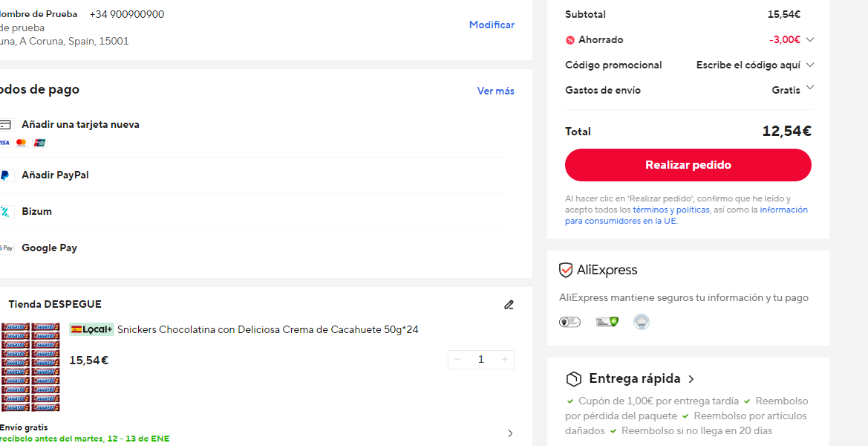The width and height of the screenshot is (868, 446).
Task: Open Snickers Chocolatina product title
Action: point(268,329)
